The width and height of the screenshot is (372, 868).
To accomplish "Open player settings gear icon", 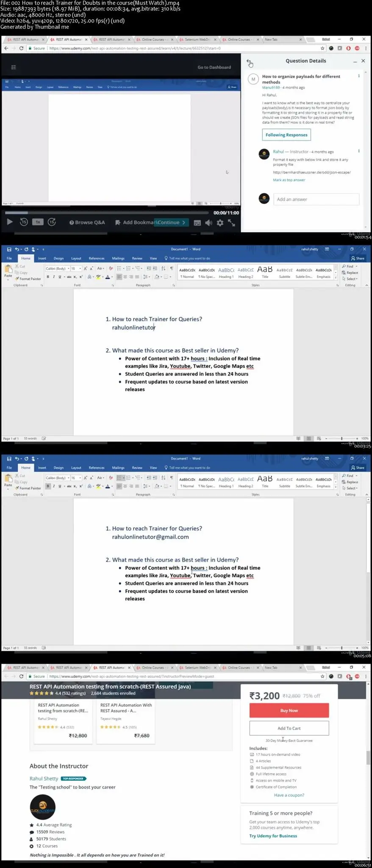I will 220,223.
